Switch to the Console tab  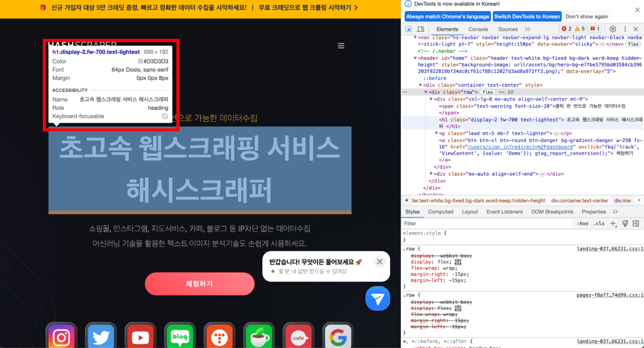tap(478, 29)
